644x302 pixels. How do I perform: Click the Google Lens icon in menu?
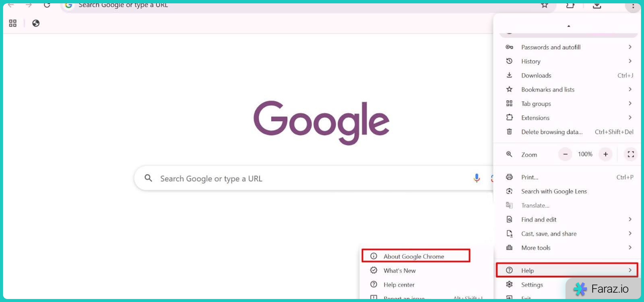coord(509,191)
